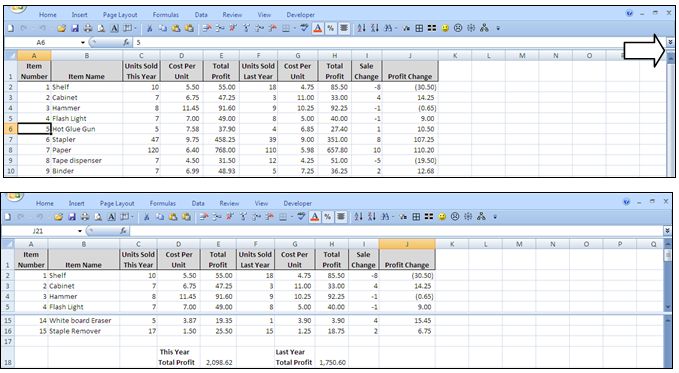
Task: Click the formula bar input showing 5
Action: (398, 42)
